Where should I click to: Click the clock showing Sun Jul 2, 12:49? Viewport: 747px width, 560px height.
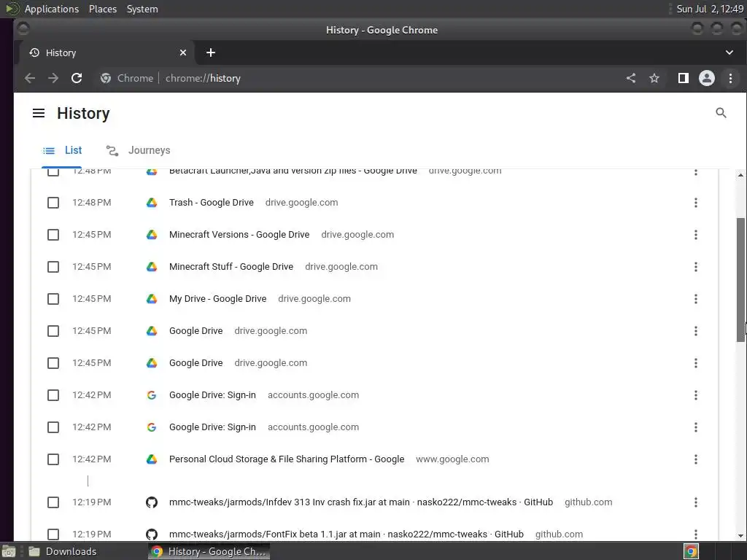[x=709, y=9]
